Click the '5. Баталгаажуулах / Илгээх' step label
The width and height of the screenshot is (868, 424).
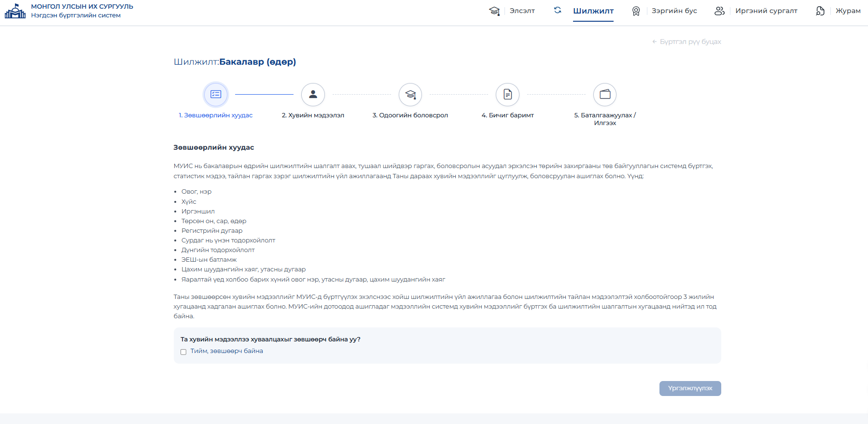point(605,119)
